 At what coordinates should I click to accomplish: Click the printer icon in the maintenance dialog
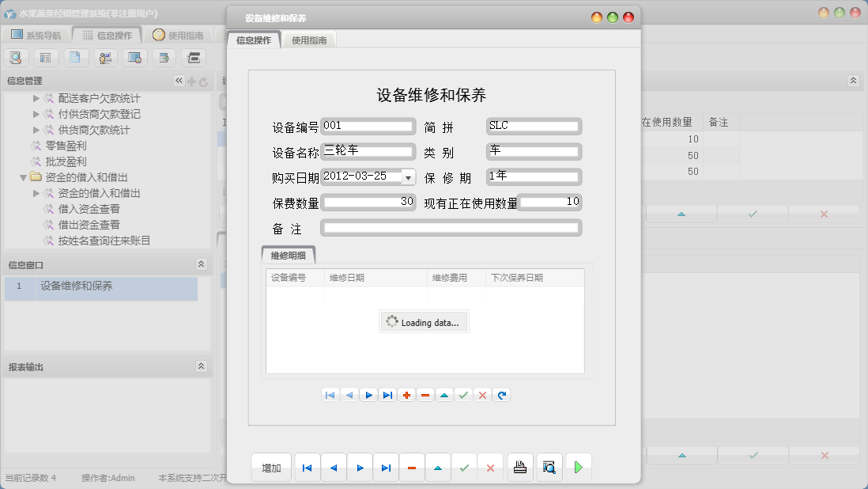(520, 467)
